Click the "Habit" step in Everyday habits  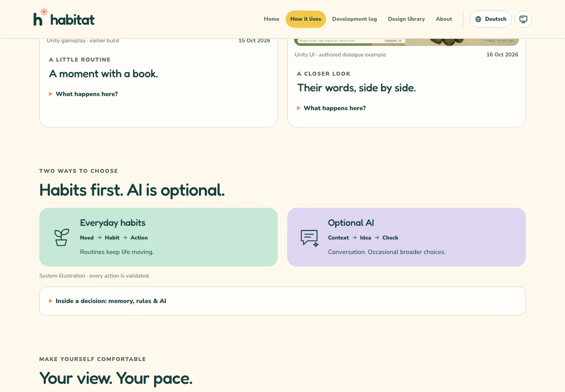tap(112, 238)
